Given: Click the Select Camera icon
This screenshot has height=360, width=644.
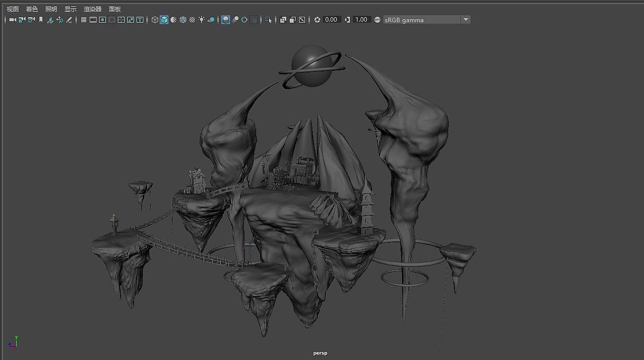Looking at the screenshot, I should 13,20.
